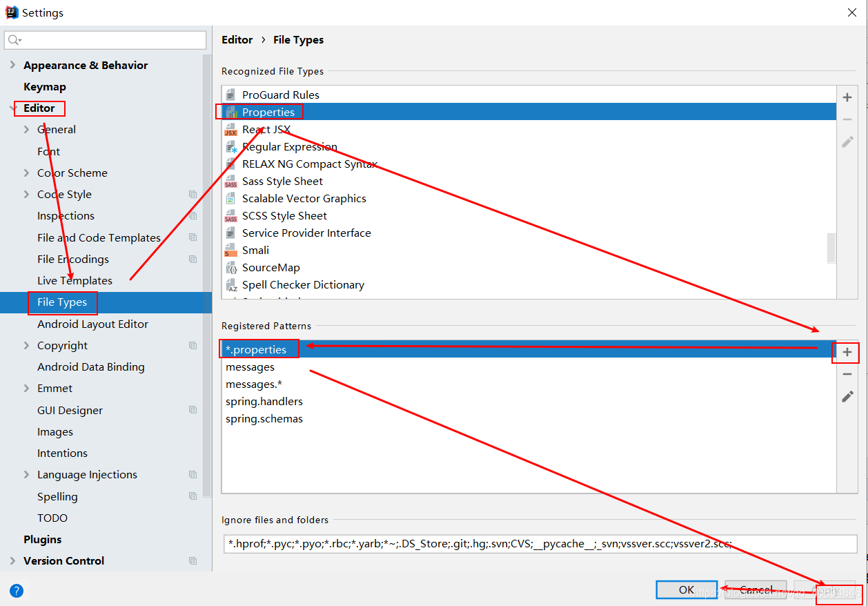This screenshot has height=606, width=868.
Task: Click the Inspections project-level icon
Action: click(x=193, y=216)
